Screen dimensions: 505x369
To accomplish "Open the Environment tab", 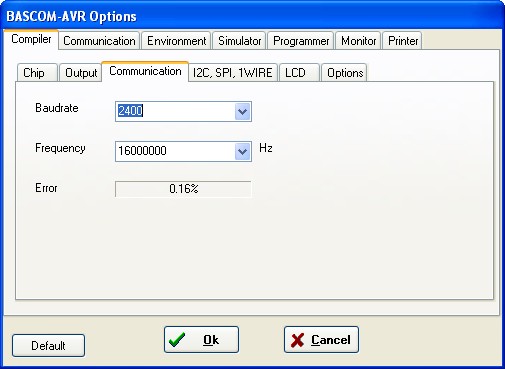I will tap(176, 41).
